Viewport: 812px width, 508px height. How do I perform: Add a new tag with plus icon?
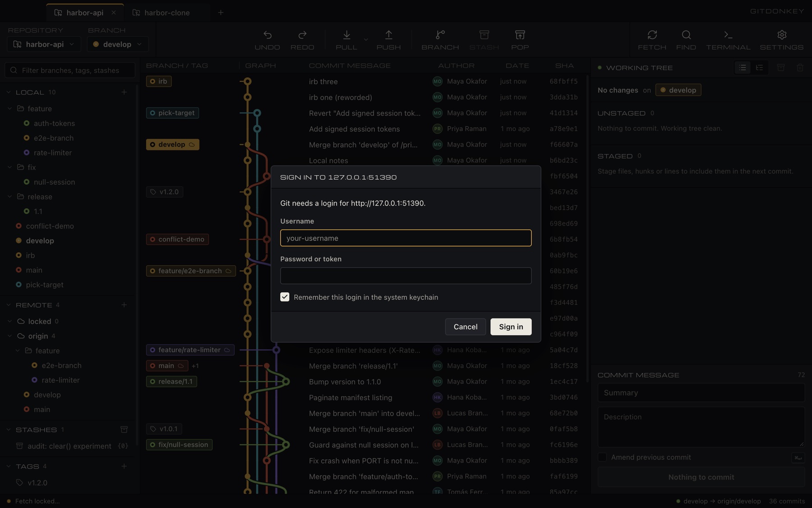tap(124, 466)
